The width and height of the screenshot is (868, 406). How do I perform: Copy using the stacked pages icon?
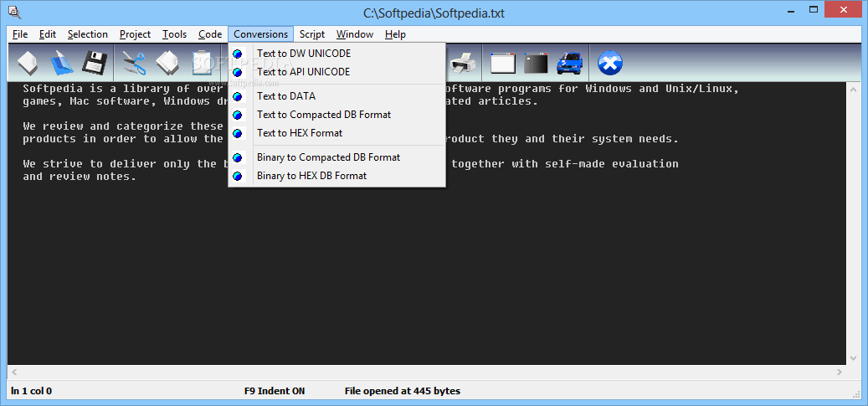(x=167, y=63)
